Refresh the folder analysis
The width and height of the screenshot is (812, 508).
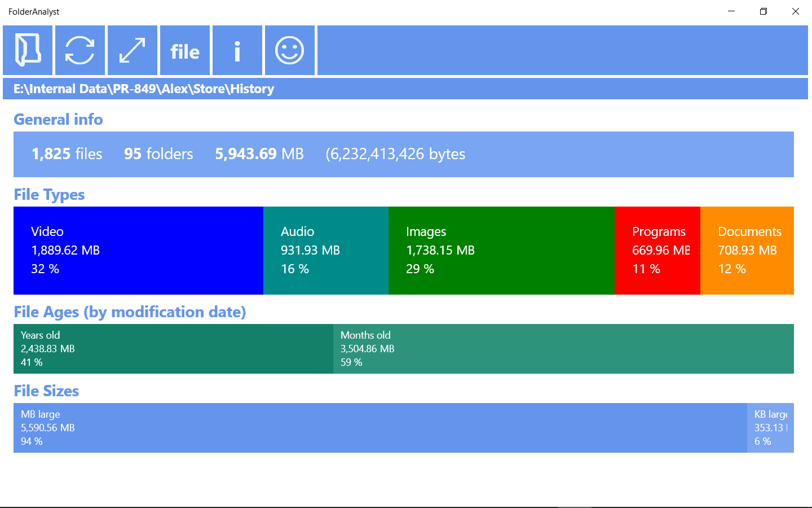coord(80,50)
